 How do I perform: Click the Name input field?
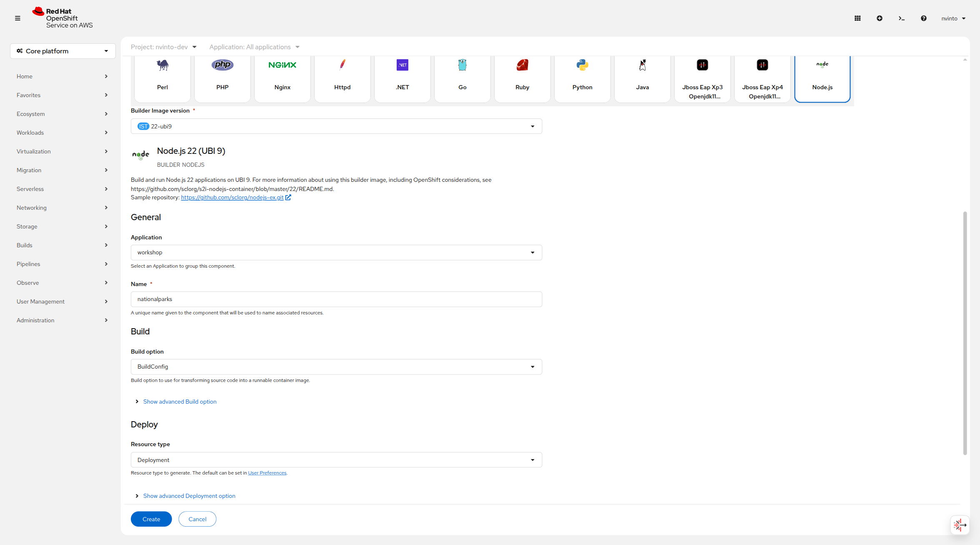(x=336, y=299)
